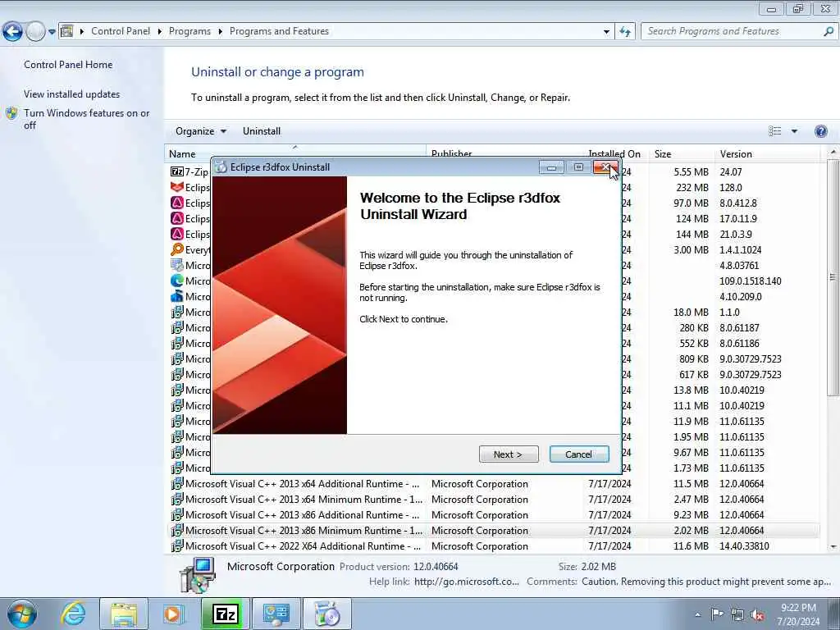Minimize the Eclipse r3dfox Uninstall dialog
Image resolution: width=840 pixels, height=630 pixels.
[551, 167]
